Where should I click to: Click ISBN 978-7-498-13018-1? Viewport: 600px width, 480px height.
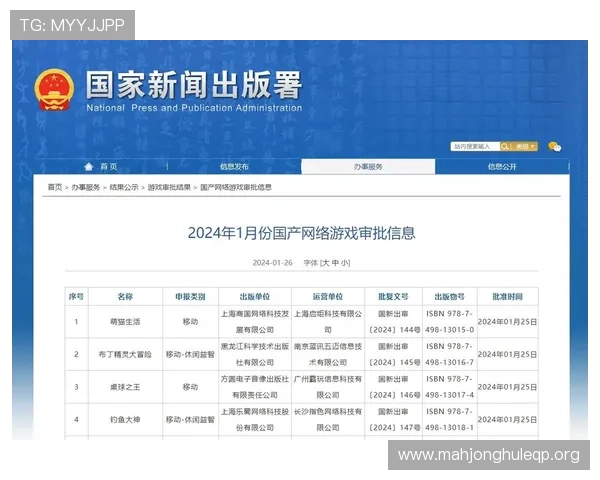click(450, 420)
